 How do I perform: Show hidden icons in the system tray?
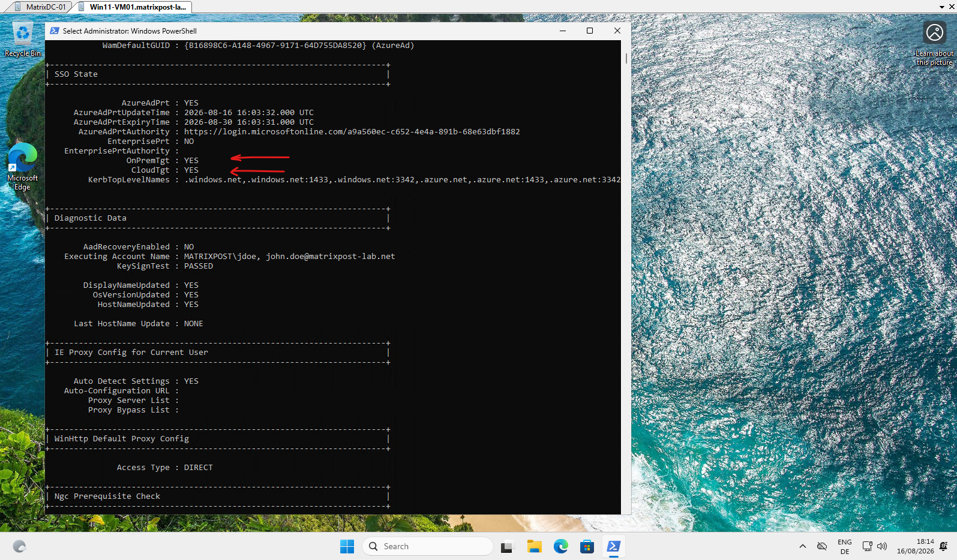[x=802, y=546]
